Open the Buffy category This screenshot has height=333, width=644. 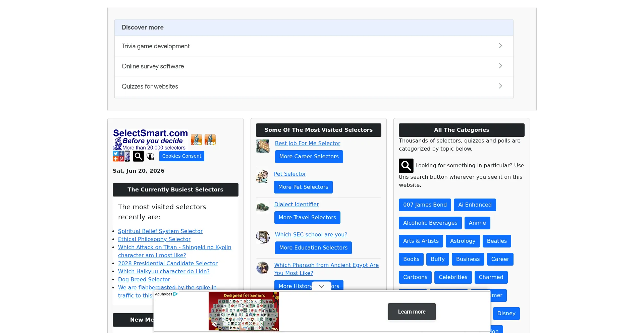coord(438,259)
